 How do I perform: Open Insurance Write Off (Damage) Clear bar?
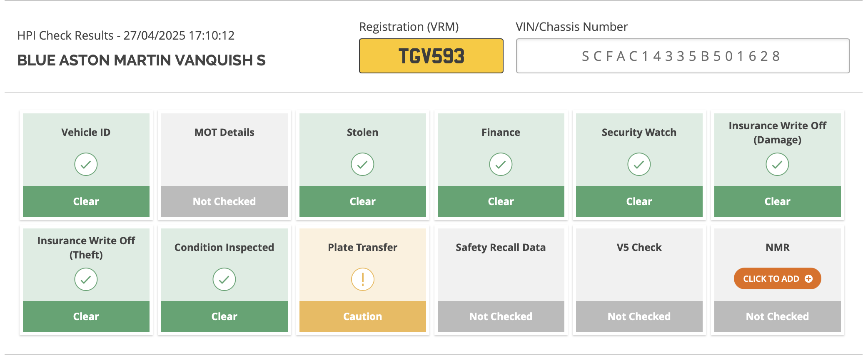click(778, 201)
